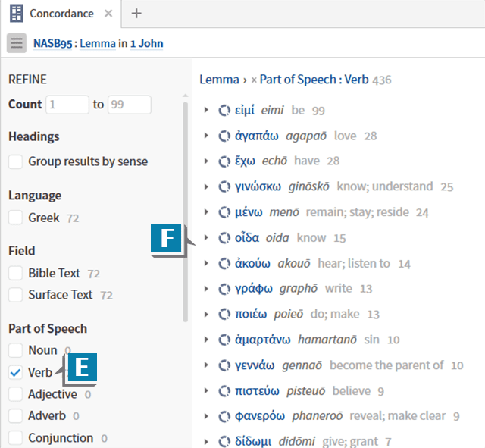Check the Greek language filter
The image size is (485, 448).
point(16,218)
